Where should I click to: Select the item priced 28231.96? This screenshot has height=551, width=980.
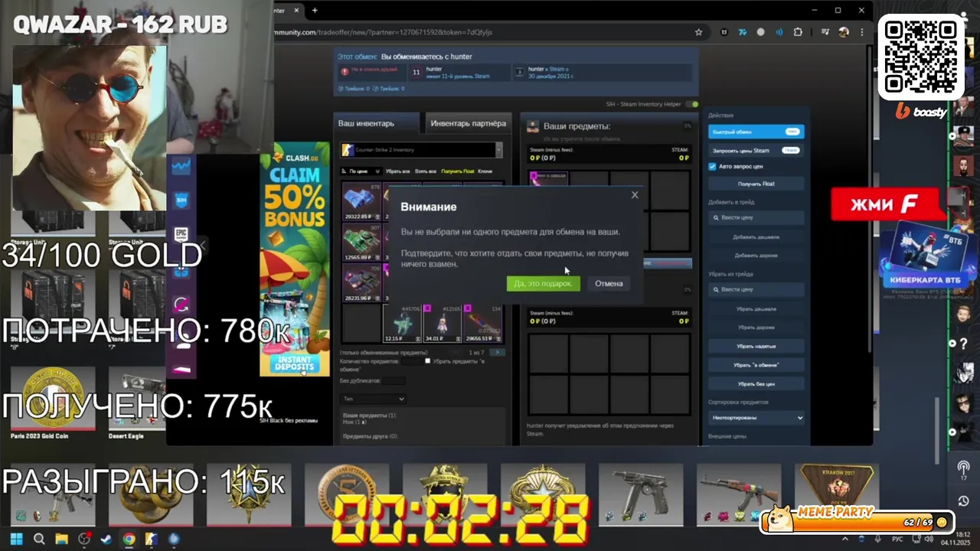tap(361, 283)
